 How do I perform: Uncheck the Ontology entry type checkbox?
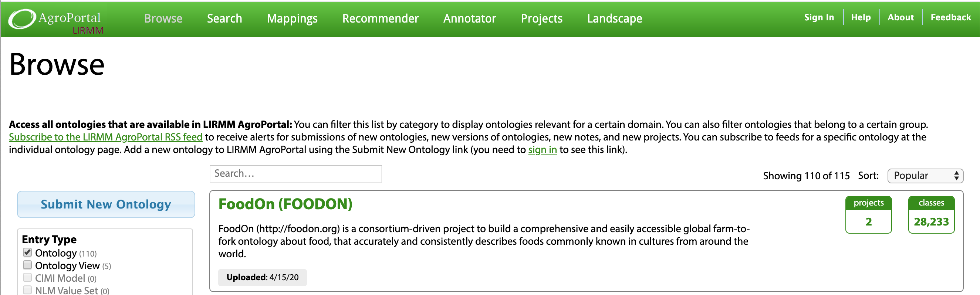pos(27,252)
